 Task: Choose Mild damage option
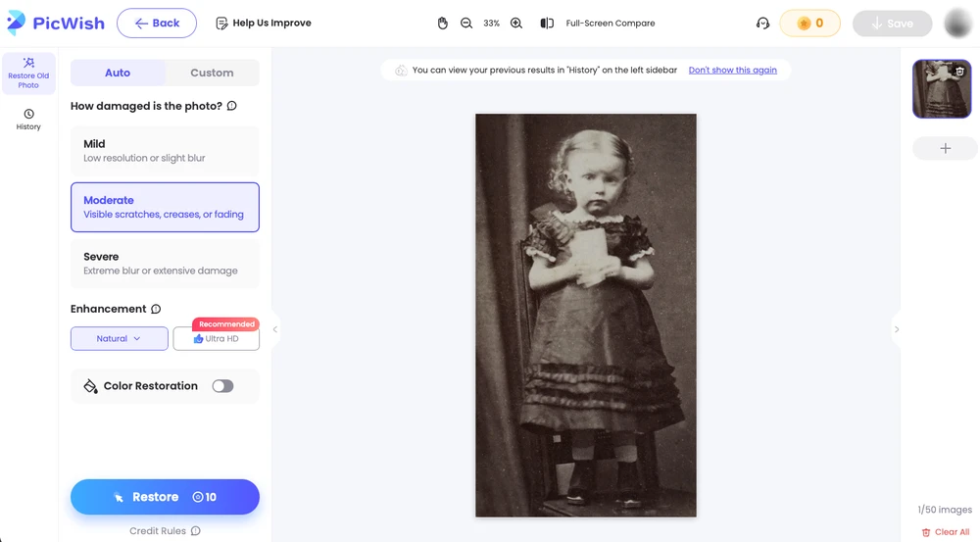pyautogui.click(x=165, y=151)
